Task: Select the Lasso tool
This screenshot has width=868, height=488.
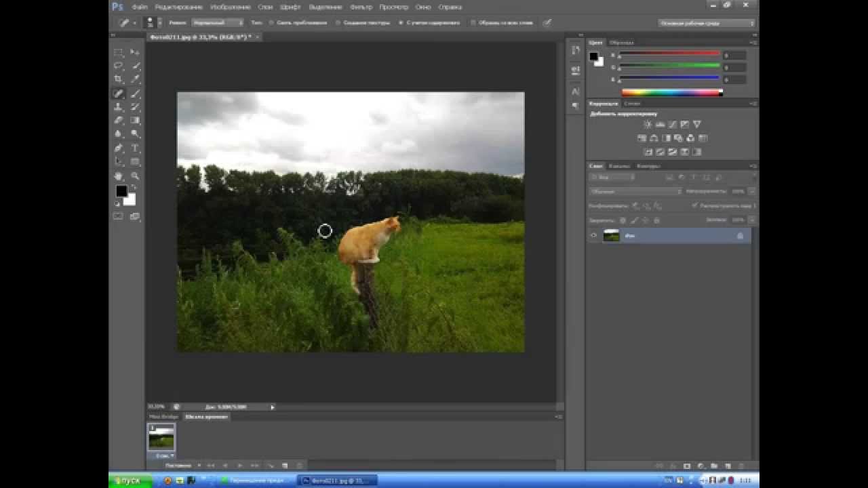Action: (x=119, y=66)
